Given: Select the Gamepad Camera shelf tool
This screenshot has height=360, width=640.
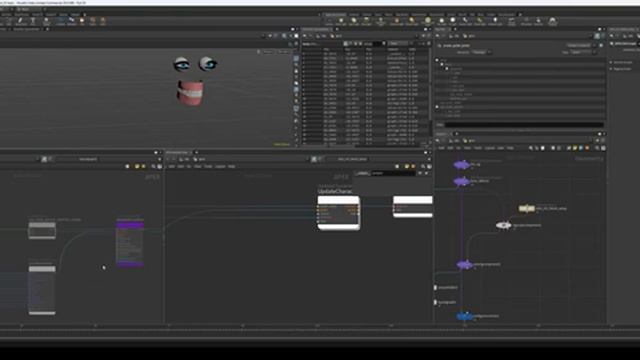Looking at the screenshot, I should tap(553, 21).
